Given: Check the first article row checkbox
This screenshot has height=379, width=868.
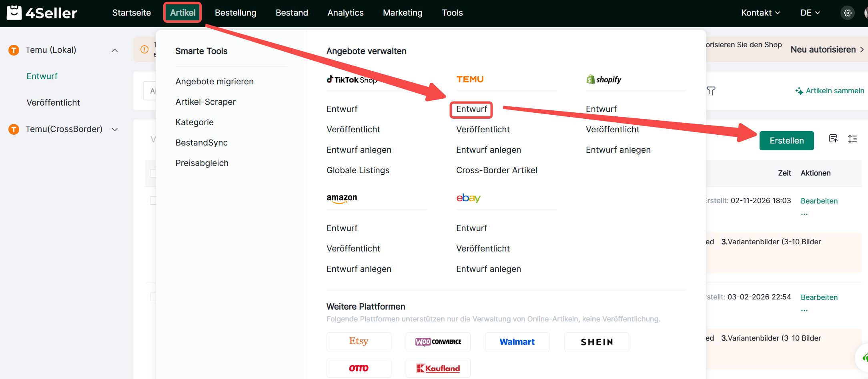Looking at the screenshot, I should (x=153, y=200).
